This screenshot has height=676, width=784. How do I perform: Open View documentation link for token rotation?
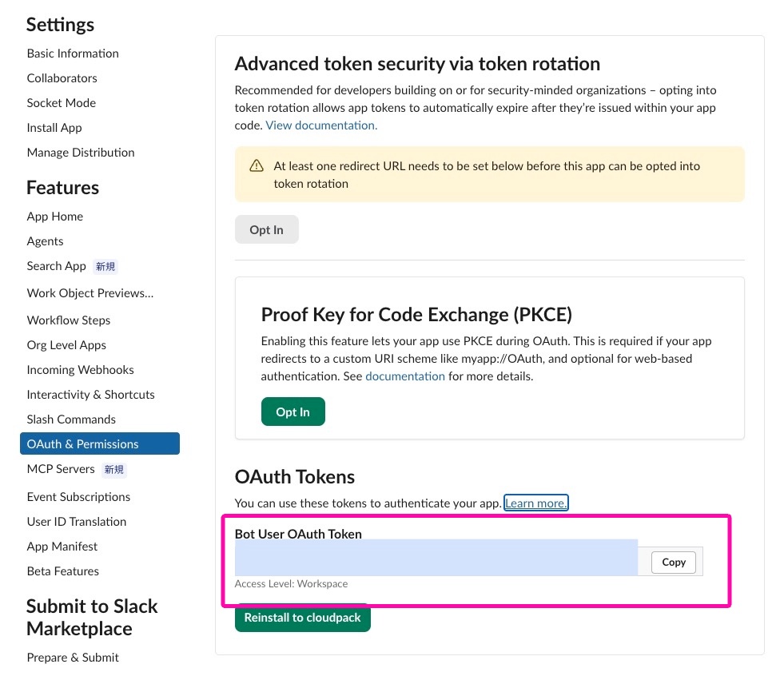point(321,125)
